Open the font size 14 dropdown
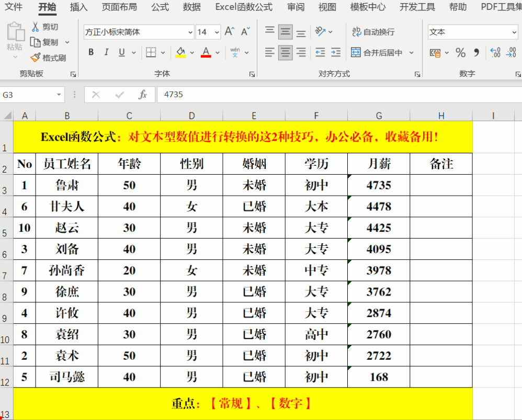This screenshot has height=420, width=522. click(x=217, y=32)
